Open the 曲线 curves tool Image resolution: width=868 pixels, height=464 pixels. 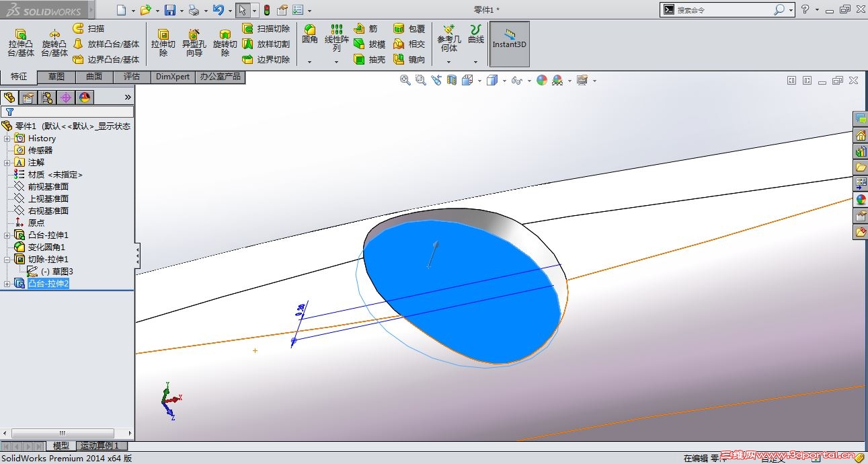(x=476, y=34)
